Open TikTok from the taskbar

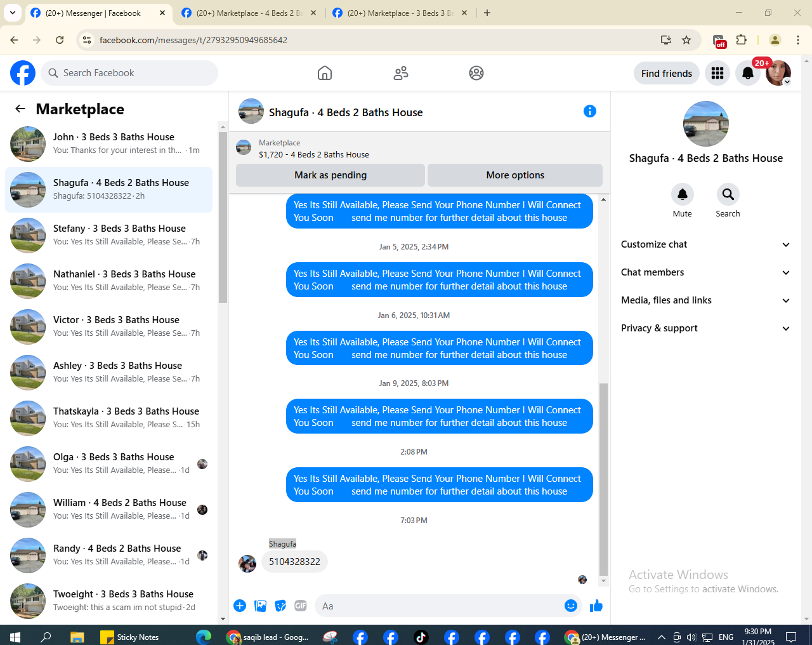421,637
